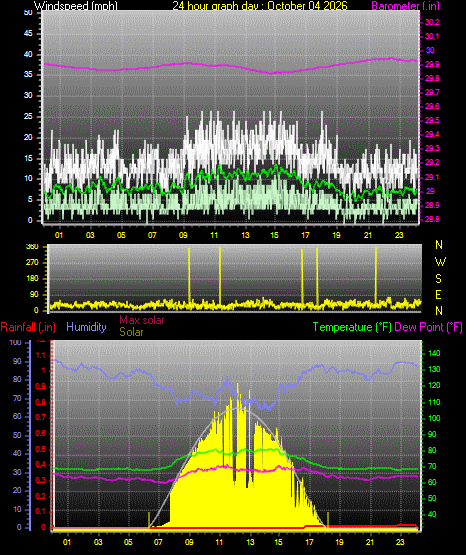Select the 'Temperature (°F)' legend label
This screenshot has width=466, height=555.
[352, 327]
